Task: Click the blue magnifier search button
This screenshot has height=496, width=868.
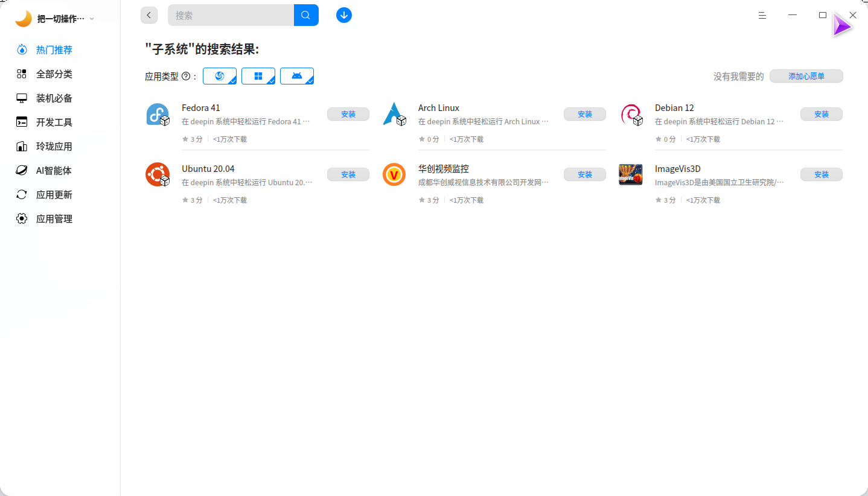Action: coord(306,15)
